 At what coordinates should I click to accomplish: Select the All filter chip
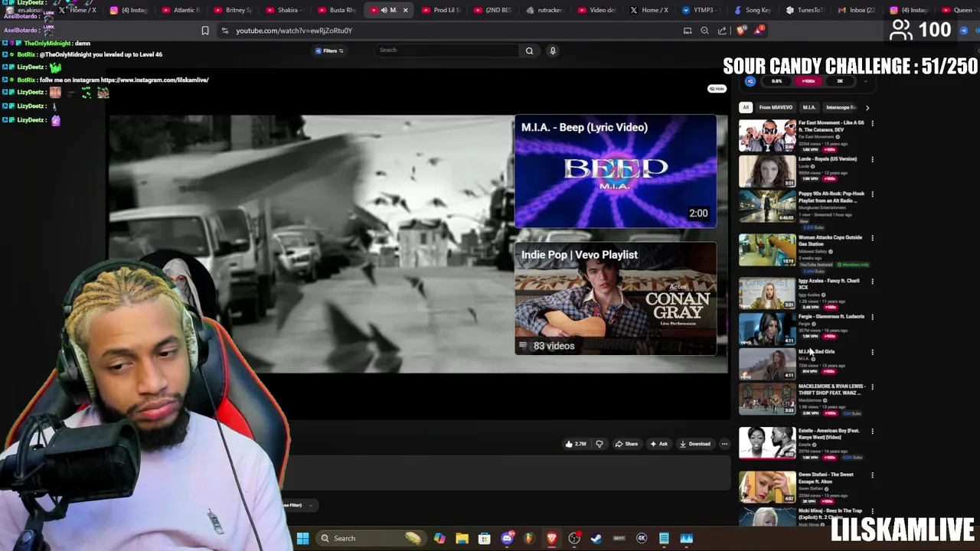click(x=745, y=108)
